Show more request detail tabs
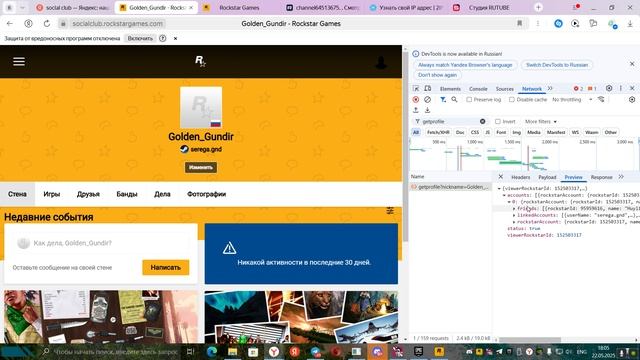 tap(621, 177)
